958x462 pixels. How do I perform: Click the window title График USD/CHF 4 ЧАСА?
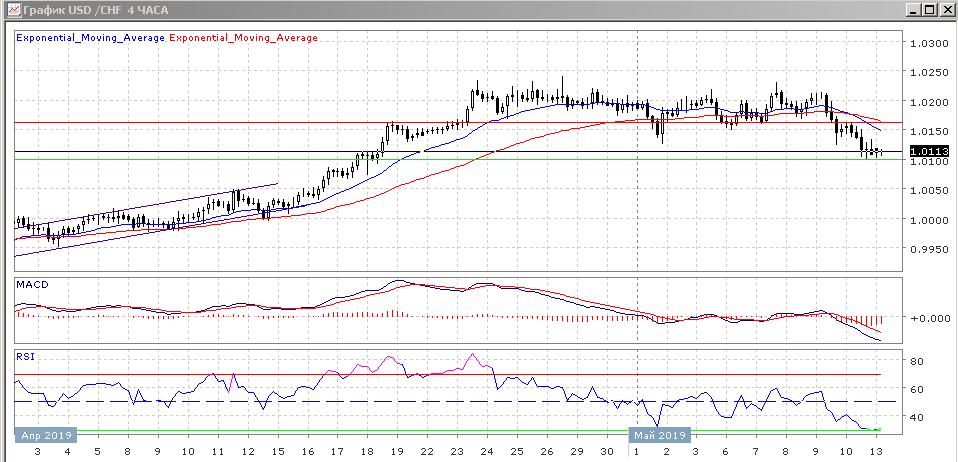coord(96,10)
